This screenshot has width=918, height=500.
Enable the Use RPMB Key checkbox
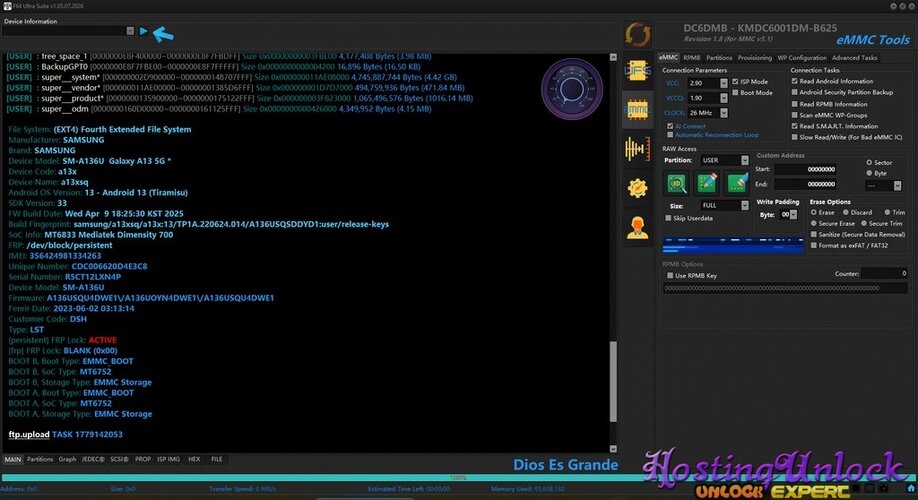coord(670,276)
